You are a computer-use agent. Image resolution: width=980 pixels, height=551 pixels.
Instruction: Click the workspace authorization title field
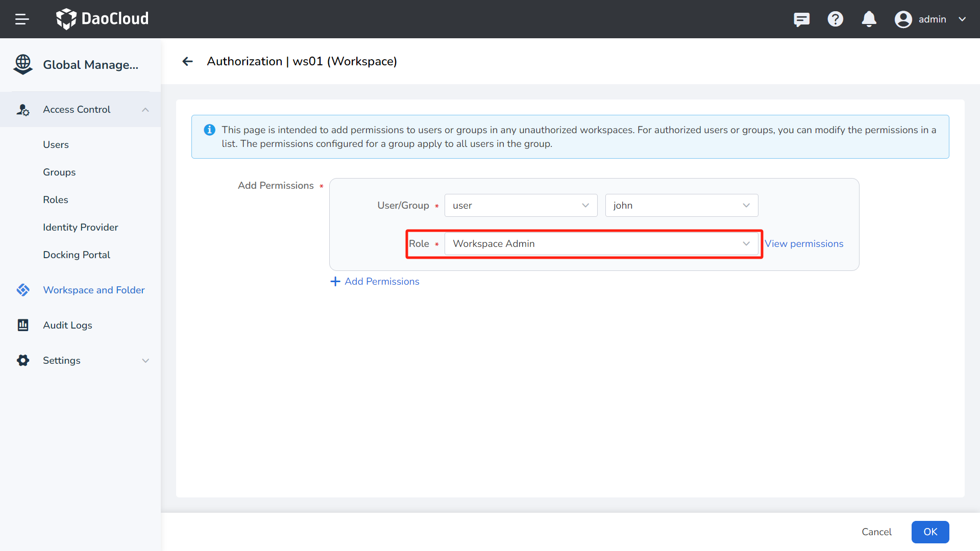tap(302, 61)
